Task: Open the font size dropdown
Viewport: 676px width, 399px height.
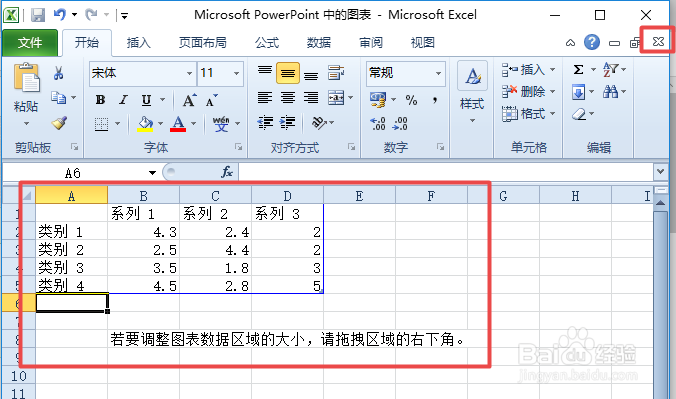Action: [236, 73]
